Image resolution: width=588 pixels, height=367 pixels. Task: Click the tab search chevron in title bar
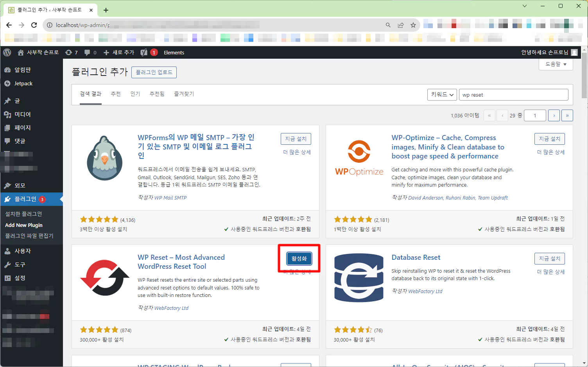click(525, 6)
